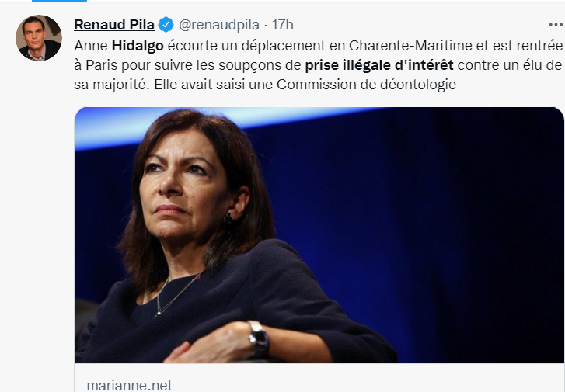Open Renaud Pila's profile picture
Viewport: 565px width, 392px height.
[39, 38]
